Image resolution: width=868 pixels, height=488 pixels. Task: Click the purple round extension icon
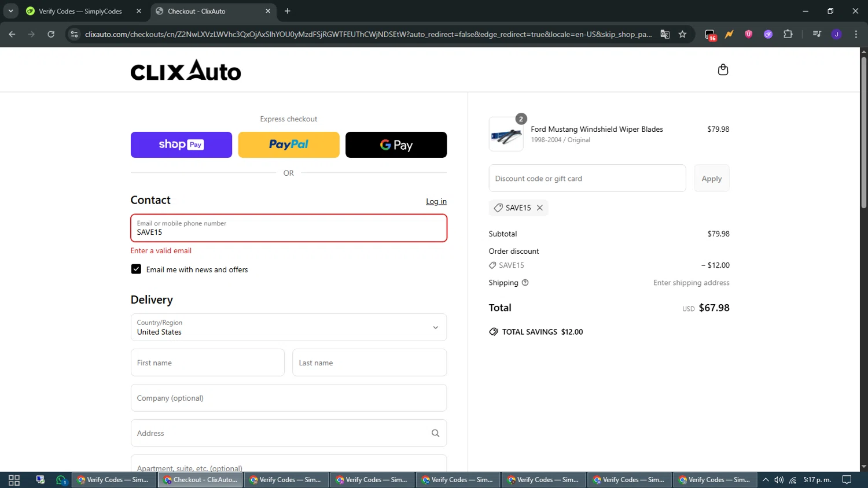pos(768,34)
